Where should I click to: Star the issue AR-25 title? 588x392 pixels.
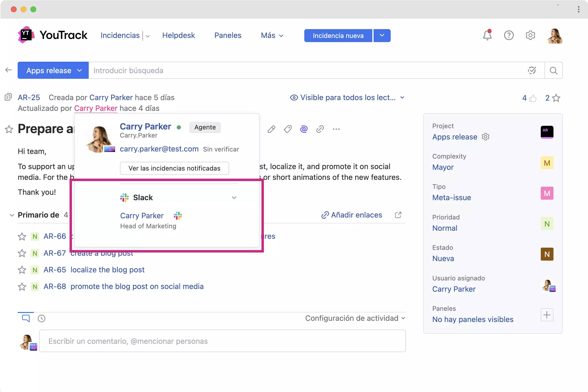9,129
